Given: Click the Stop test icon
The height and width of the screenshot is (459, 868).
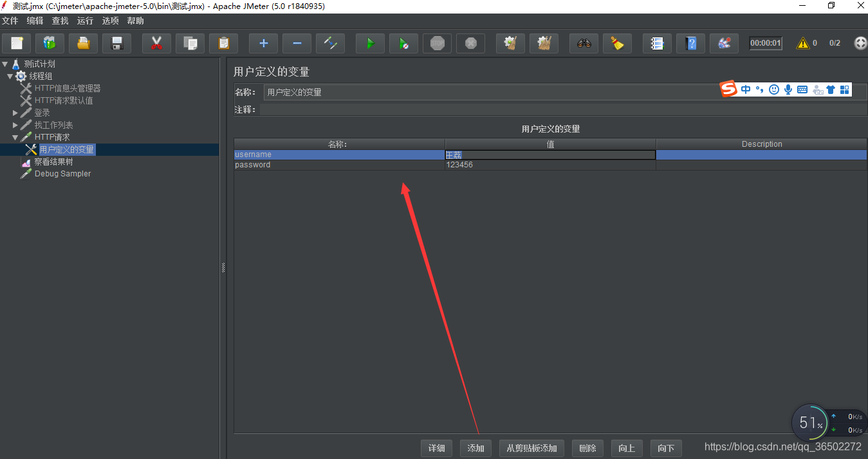Looking at the screenshot, I should tap(437, 44).
